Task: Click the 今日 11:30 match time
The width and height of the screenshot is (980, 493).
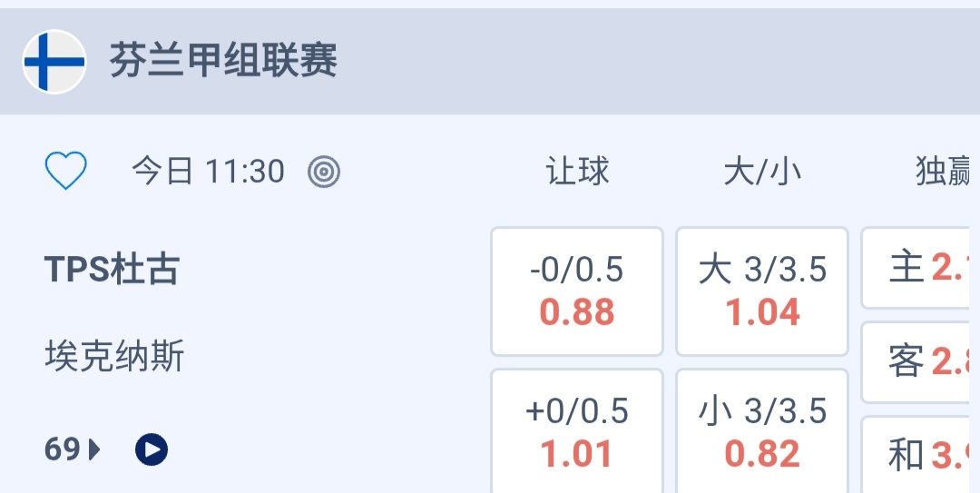Action: 208,171
